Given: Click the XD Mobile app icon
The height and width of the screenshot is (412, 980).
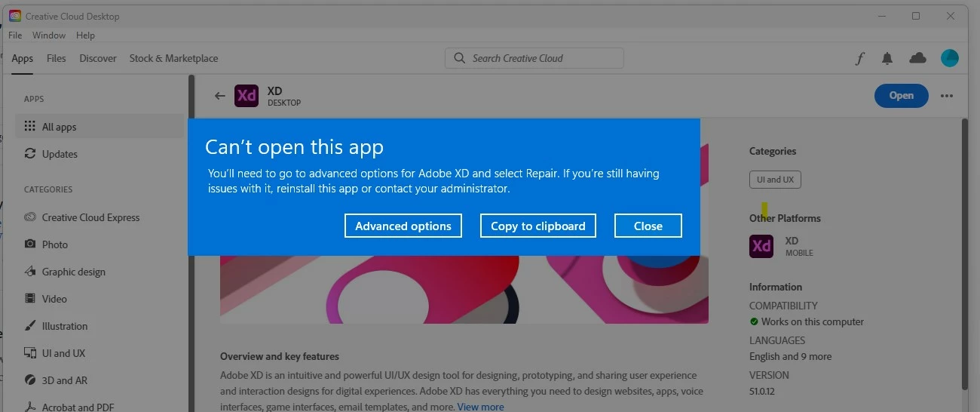Looking at the screenshot, I should tap(761, 246).
